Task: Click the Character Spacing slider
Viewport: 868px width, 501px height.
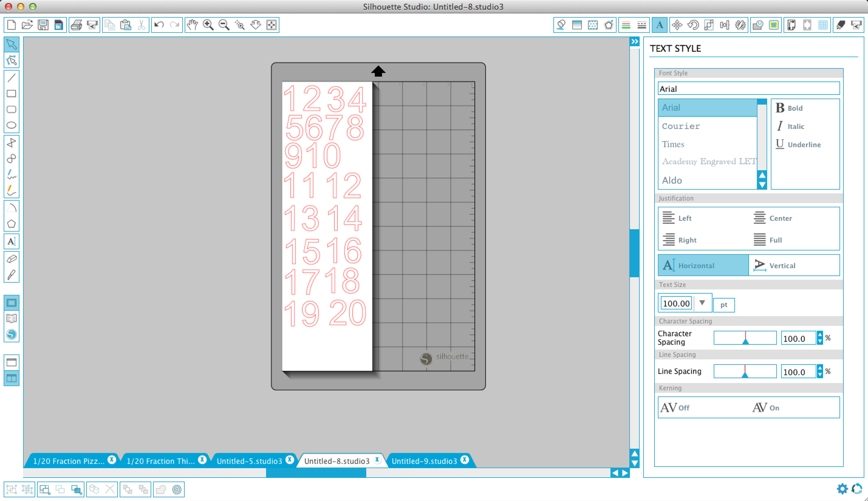Action: point(745,338)
